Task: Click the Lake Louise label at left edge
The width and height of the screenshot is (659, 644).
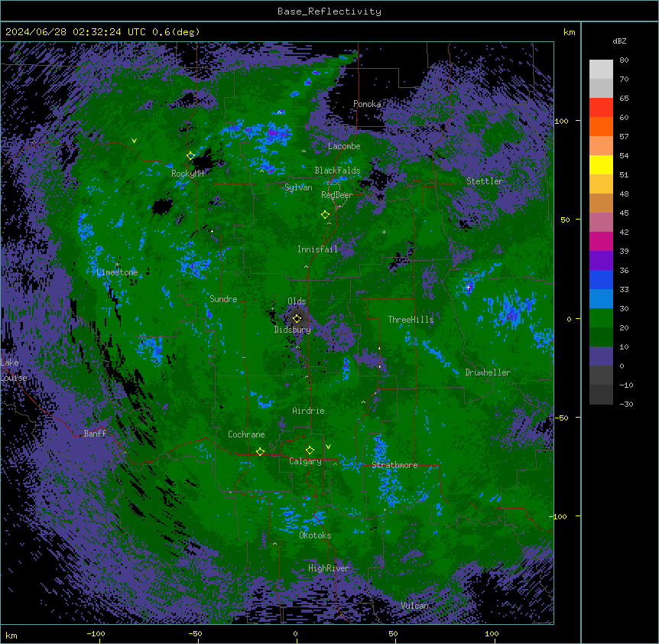Action: click(x=12, y=370)
